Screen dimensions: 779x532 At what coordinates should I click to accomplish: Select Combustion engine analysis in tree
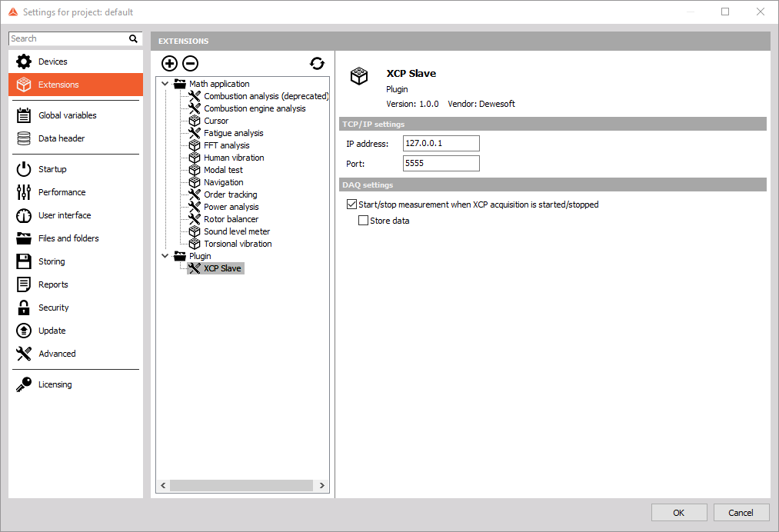coord(255,108)
